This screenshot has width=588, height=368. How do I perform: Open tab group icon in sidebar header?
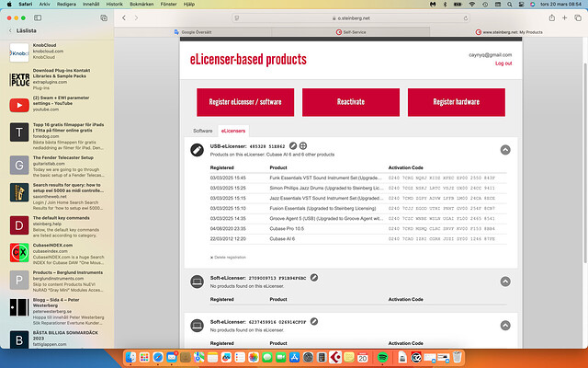104,17
